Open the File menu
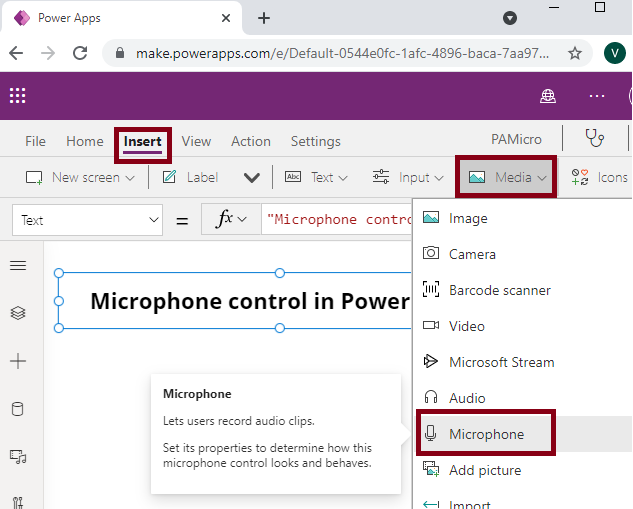633x509 pixels. tap(35, 141)
